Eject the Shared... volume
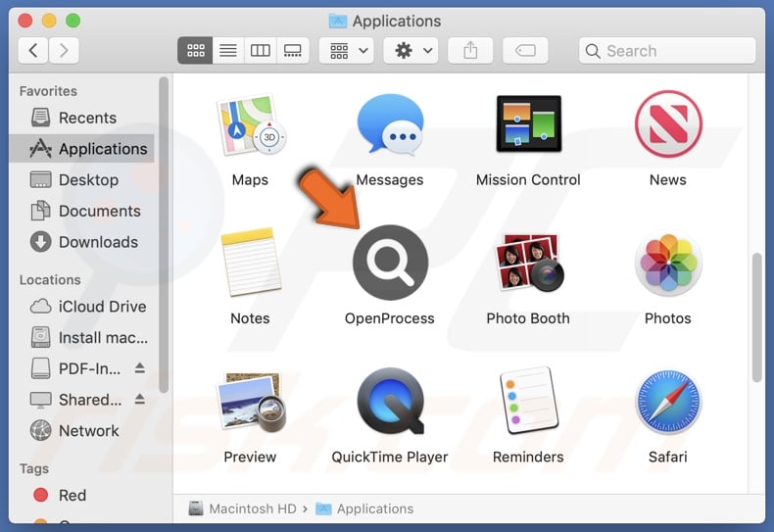Screen dimensions: 774x532 coord(140,400)
